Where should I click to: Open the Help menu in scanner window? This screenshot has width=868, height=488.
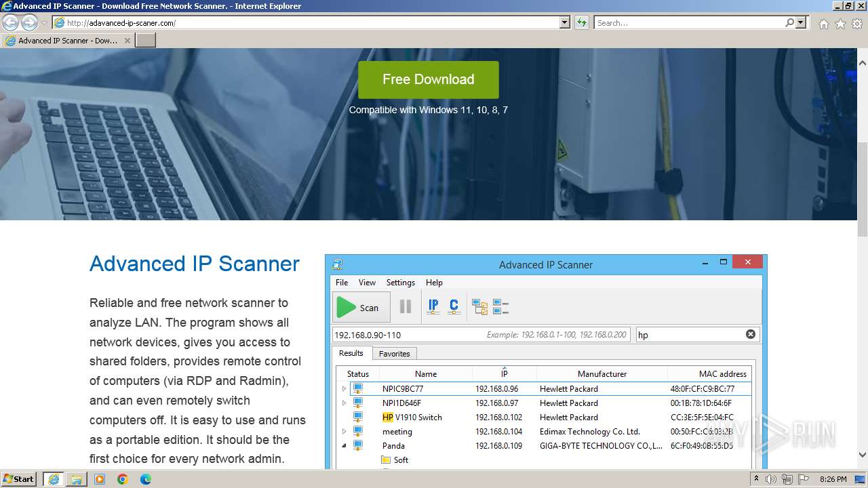(434, 283)
